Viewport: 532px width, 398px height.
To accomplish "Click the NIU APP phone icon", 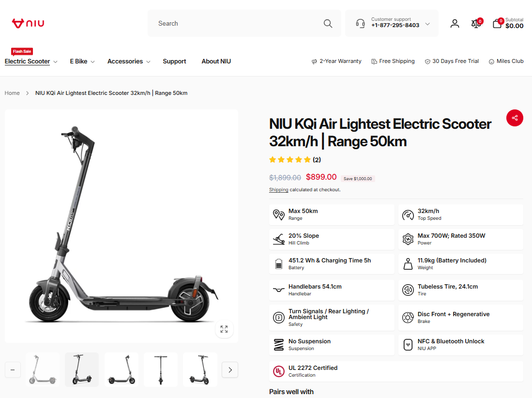I will coord(408,345).
